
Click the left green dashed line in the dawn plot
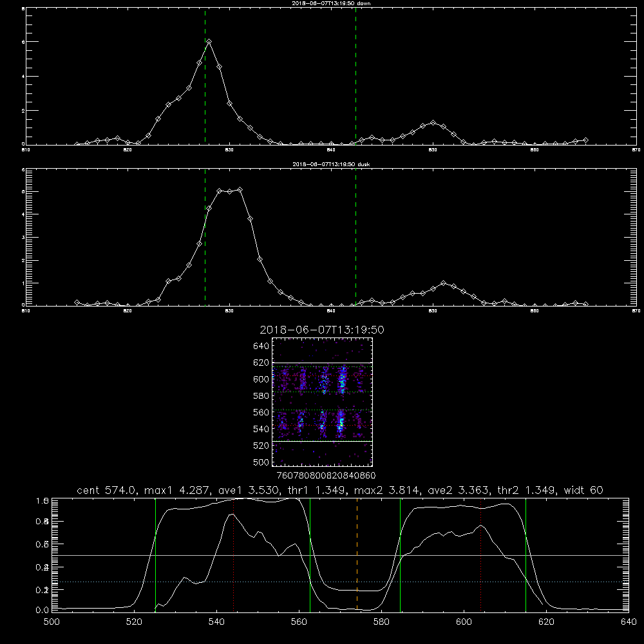pyautogui.click(x=205, y=77)
